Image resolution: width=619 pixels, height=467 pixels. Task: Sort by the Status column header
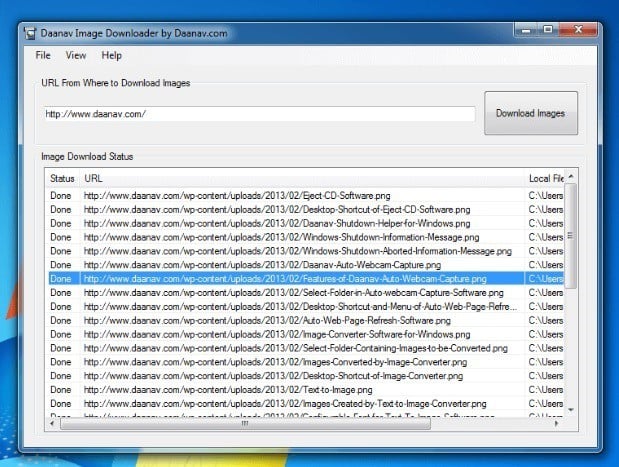(62, 178)
